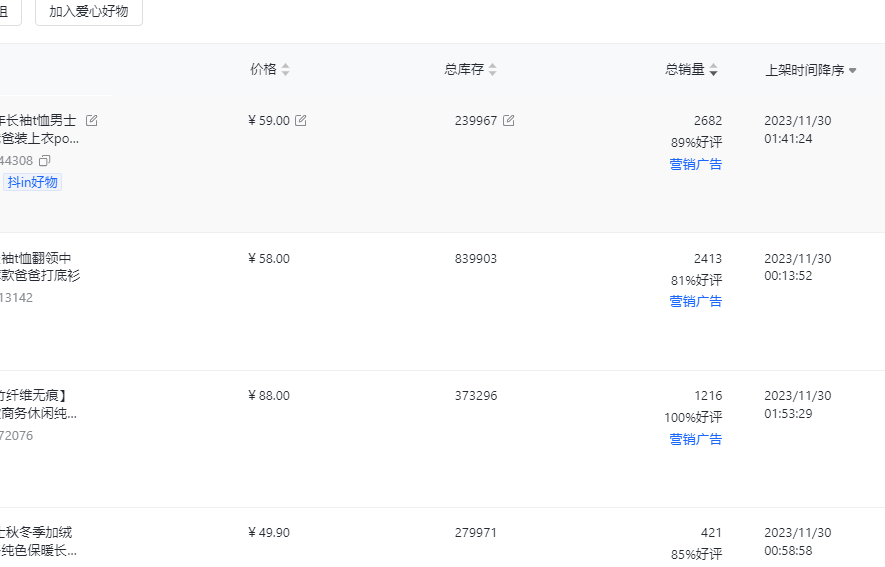The width and height of the screenshot is (885, 567).
Task: Click the 总库存 column header label
Action: click(464, 70)
